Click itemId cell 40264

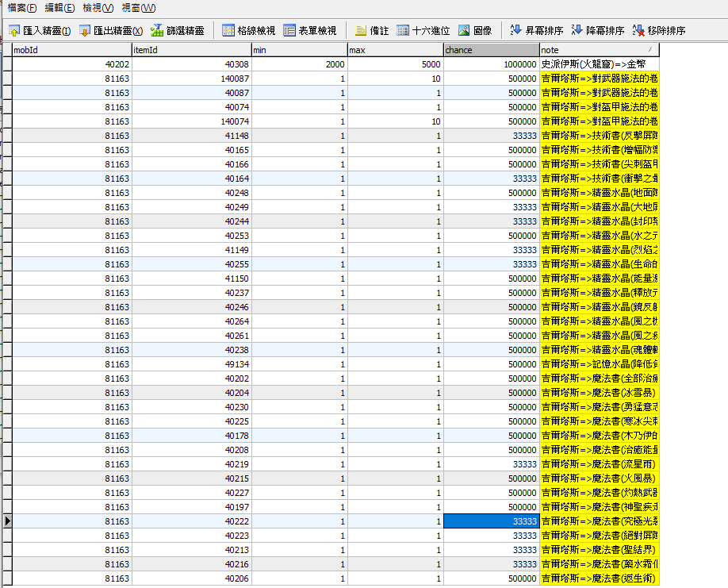click(x=192, y=321)
